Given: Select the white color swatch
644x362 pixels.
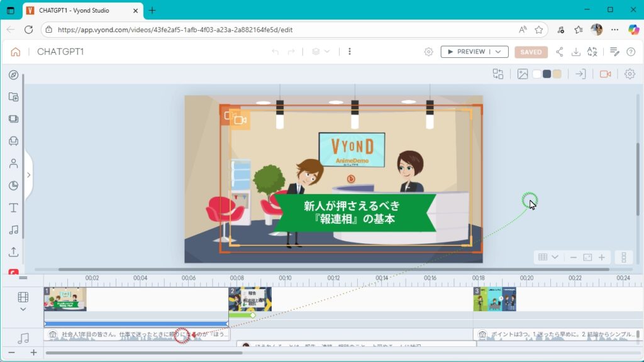Looking at the screenshot, I should [537, 74].
